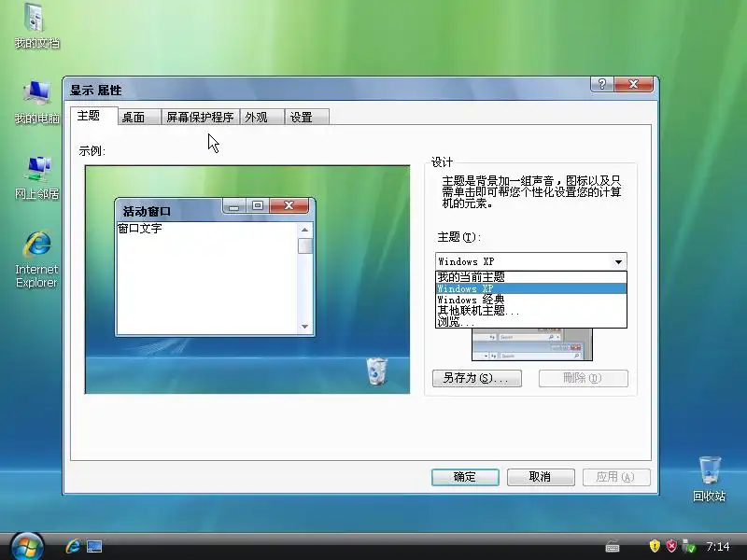Open the 我的文档 desktop icon
This screenshot has height=560, width=747.
(x=36, y=25)
